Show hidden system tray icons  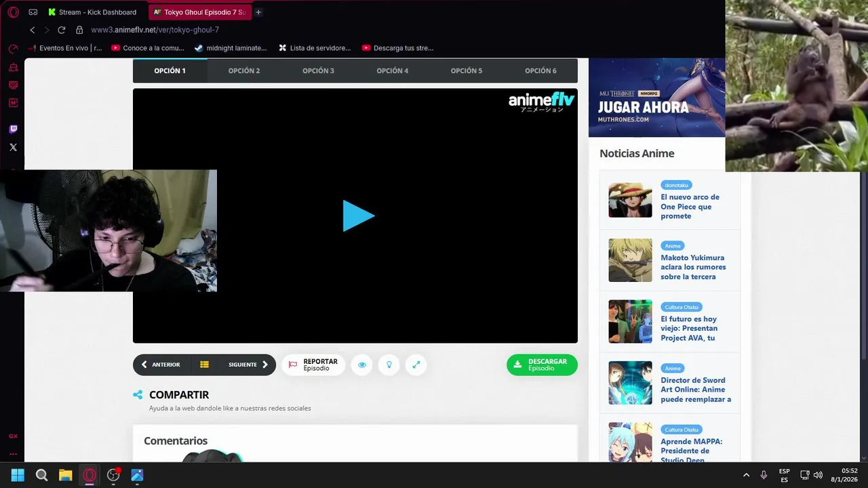746,475
